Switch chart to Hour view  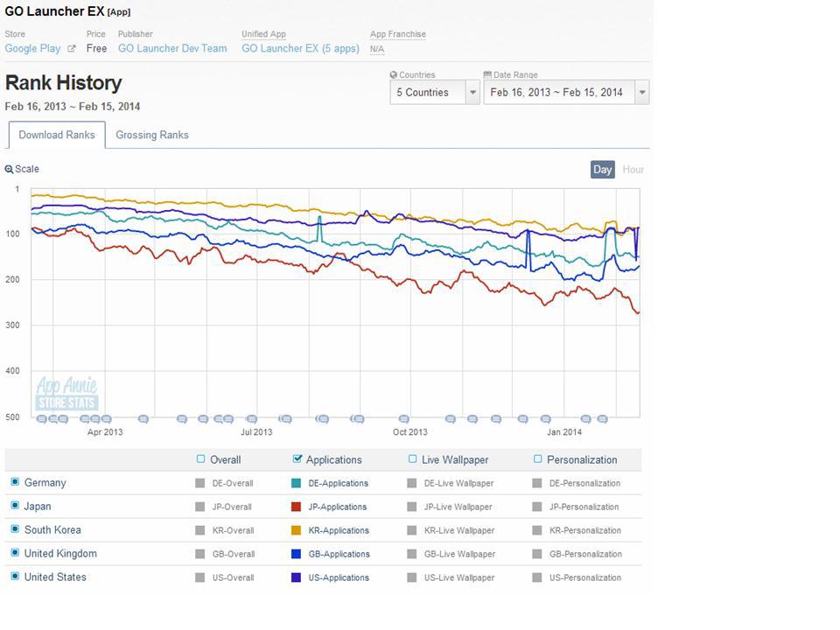point(633,170)
